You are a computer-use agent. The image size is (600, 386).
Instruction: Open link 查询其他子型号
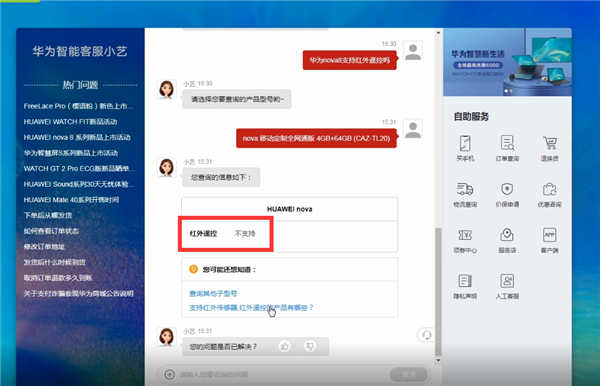(x=213, y=293)
